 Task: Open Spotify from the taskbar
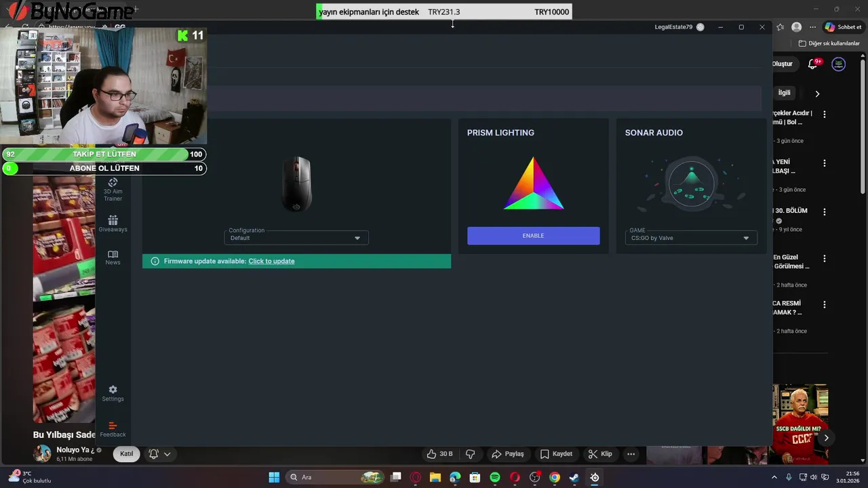click(x=495, y=477)
